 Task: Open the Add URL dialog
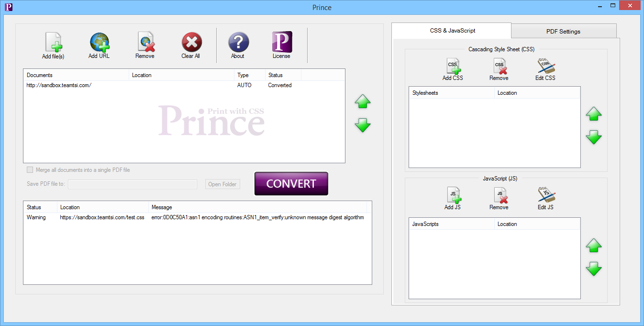(99, 43)
